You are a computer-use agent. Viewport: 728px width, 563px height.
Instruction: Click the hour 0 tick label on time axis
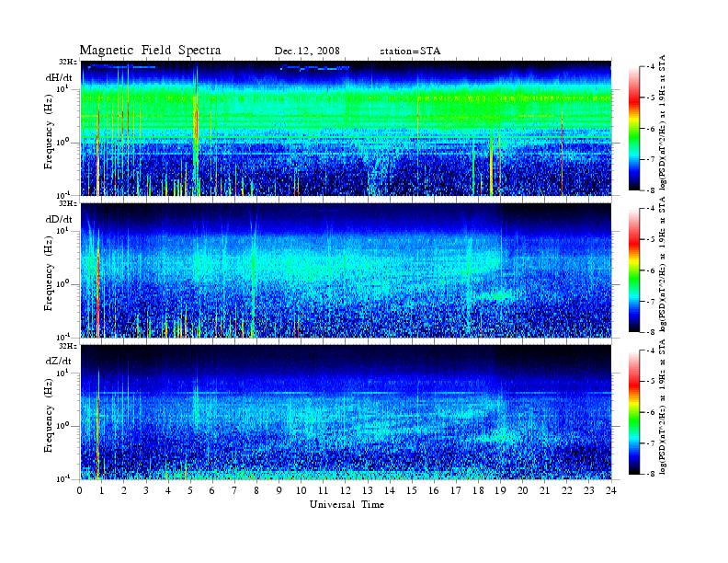[80, 490]
